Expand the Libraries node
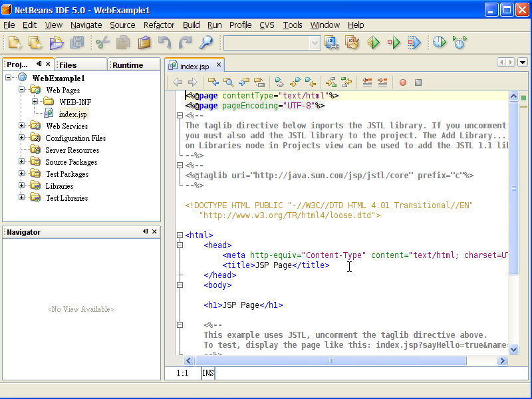The image size is (532, 399). (x=21, y=186)
